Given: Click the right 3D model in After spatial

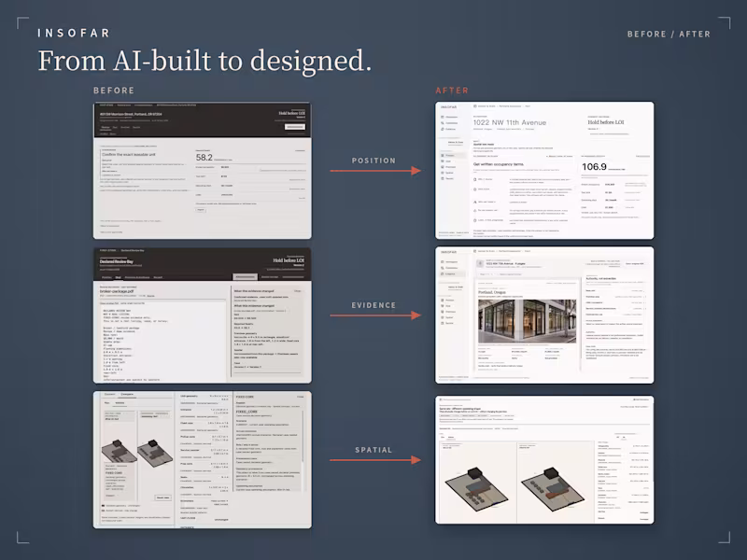Looking at the screenshot, I should 553,489.
